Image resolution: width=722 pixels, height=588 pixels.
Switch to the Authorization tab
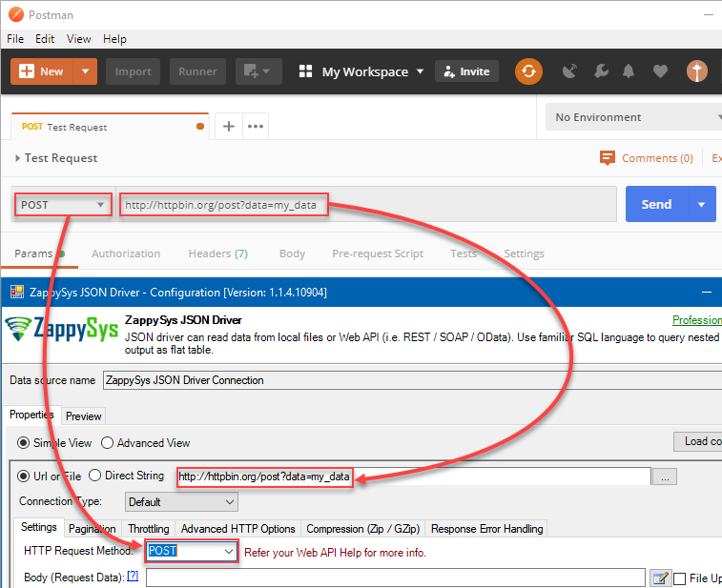(x=126, y=253)
